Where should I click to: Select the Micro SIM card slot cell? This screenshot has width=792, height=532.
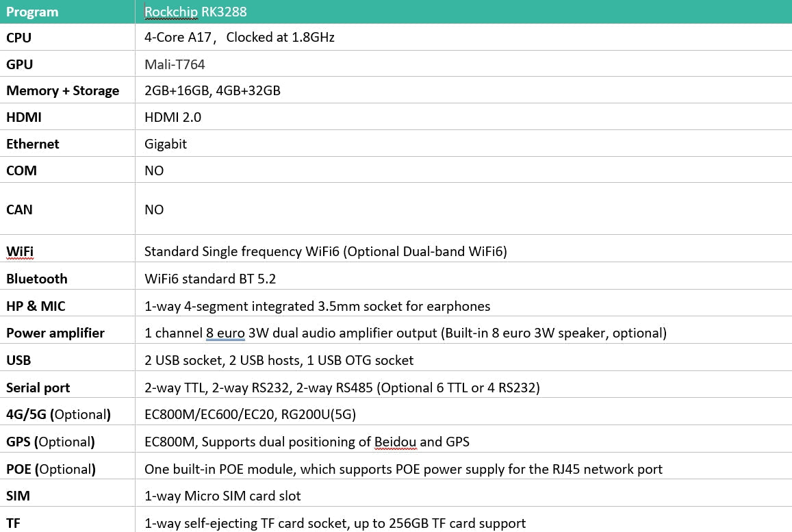222,496
